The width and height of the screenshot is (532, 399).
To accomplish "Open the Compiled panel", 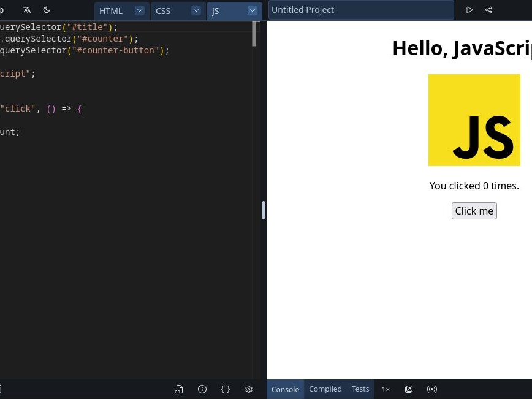I will 325,389.
